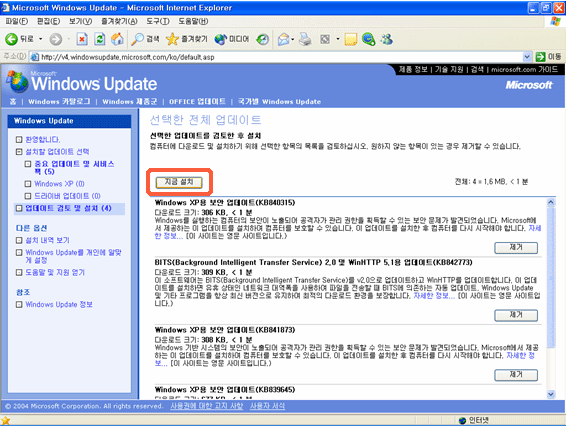
Task: Open the Back button history dropdown
Action: coord(40,39)
